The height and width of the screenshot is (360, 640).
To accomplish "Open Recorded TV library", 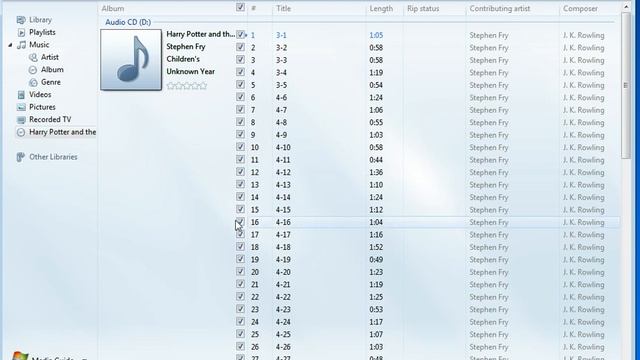I will click(50, 120).
